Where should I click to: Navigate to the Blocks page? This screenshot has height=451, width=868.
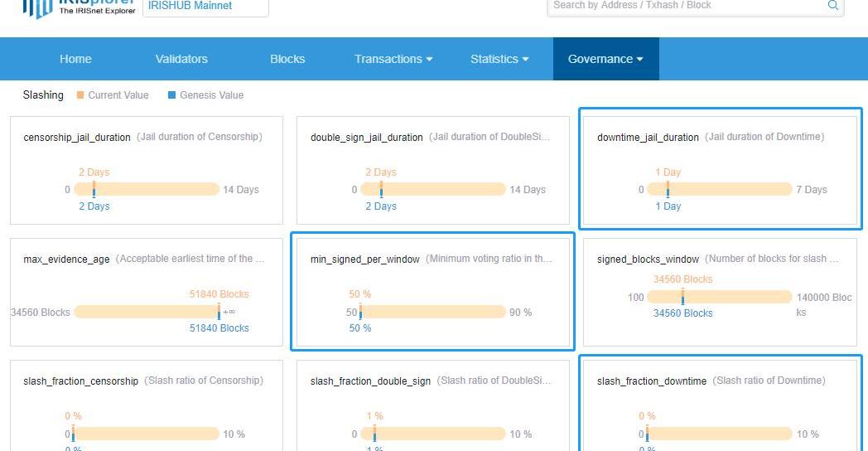[287, 59]
